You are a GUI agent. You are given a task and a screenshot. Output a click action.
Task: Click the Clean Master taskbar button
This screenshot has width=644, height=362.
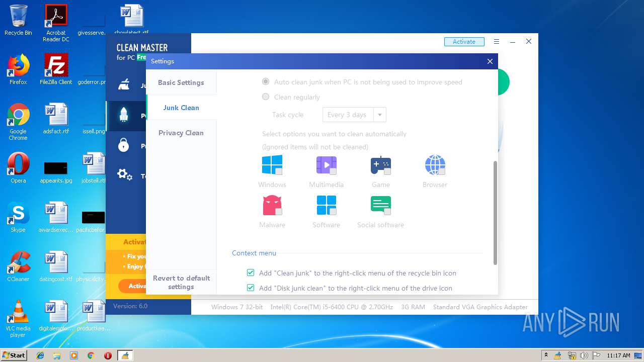125,355
